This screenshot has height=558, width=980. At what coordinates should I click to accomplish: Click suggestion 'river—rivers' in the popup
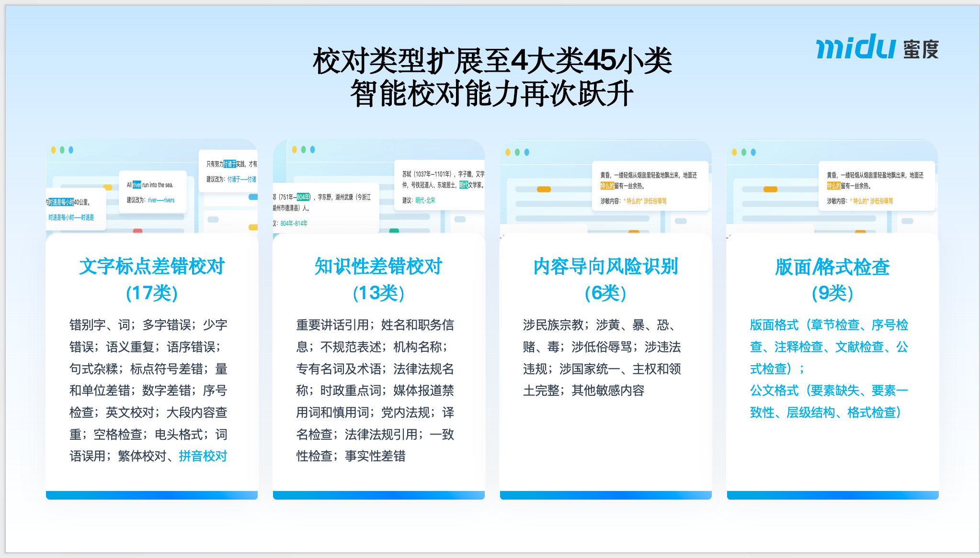161,200
